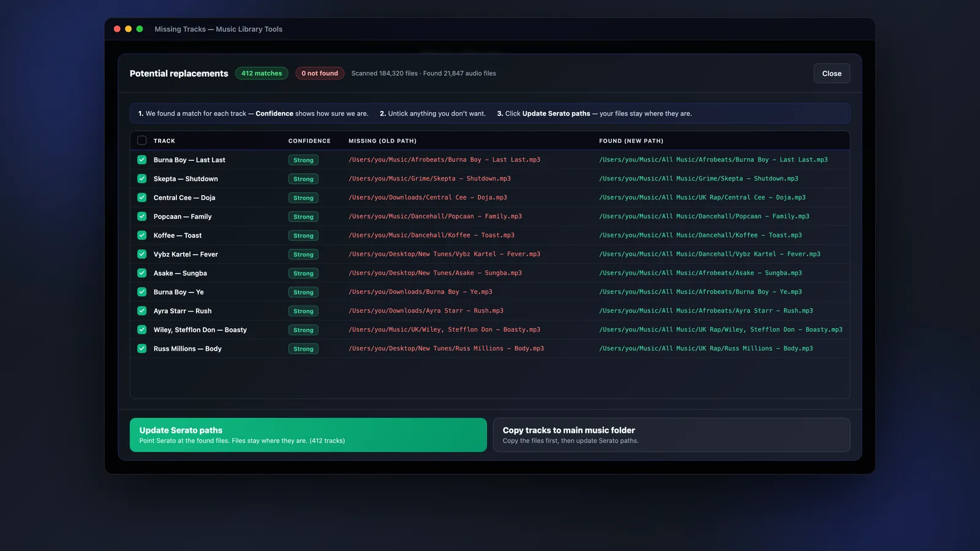Select the track name Vybz Kartel — Fever
980x551 pixels.
coord(186,255)
